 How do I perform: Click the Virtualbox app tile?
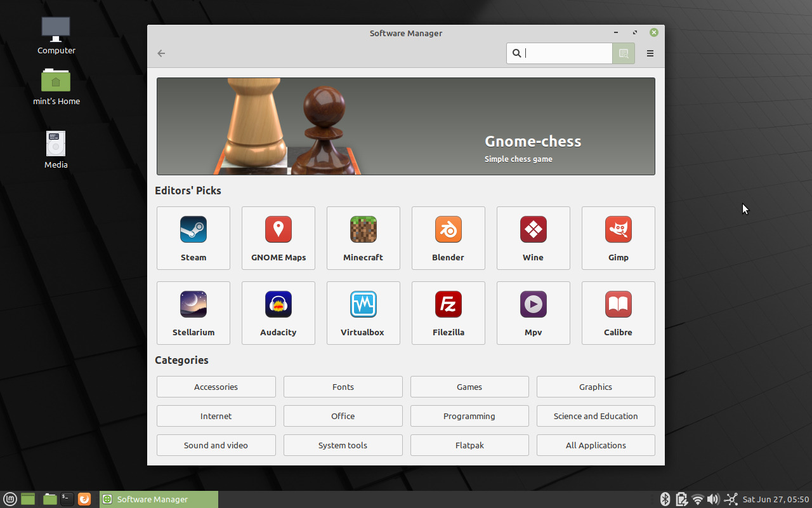pos(363,313)
